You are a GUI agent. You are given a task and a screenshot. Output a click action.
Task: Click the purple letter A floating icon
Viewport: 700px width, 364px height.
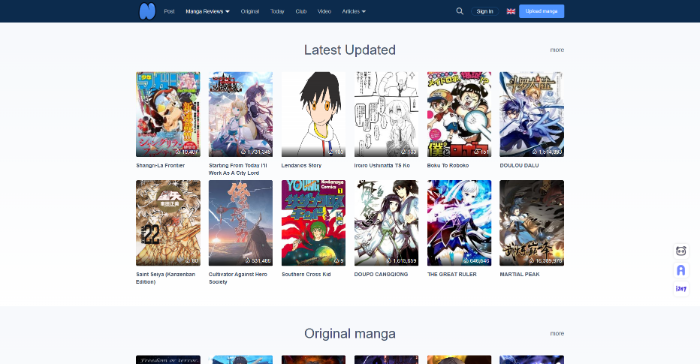pyautogui.click(x=681, y=270)
